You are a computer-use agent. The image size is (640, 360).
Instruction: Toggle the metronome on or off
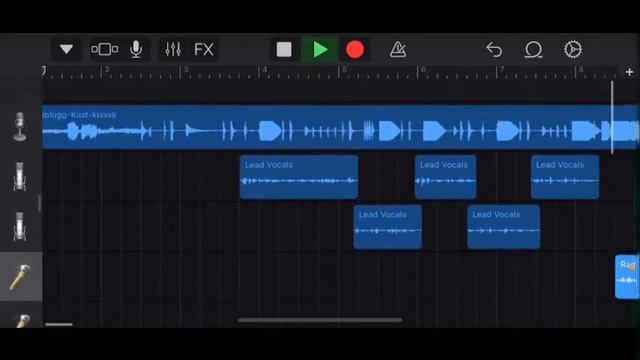[x=398, y=49]
